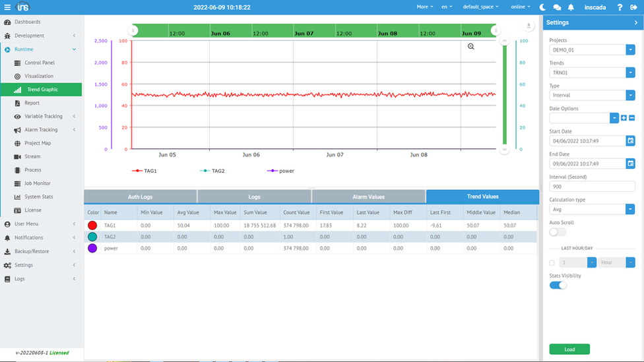Open Control Panel in the sidebar
Screen dimensions: 644x362
(40, 63)
